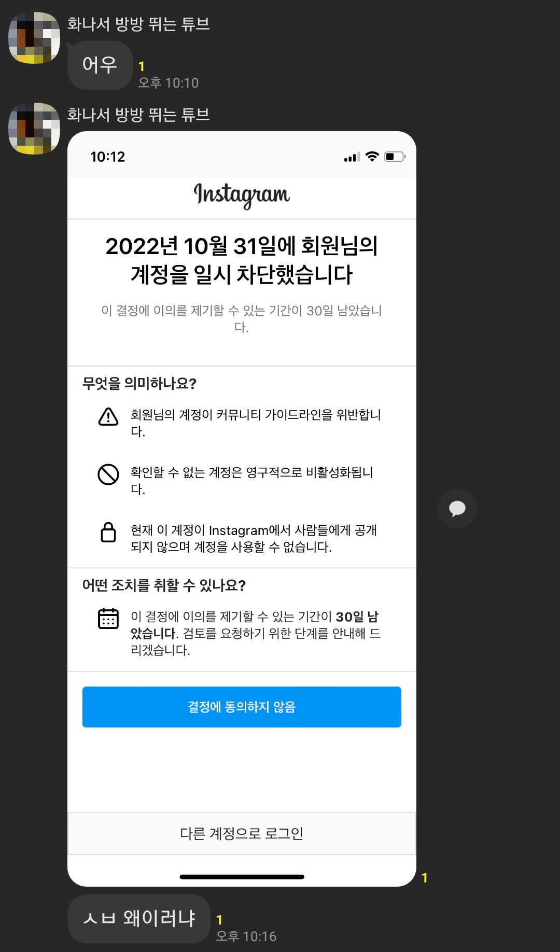Viewport: 560px width, 952px height.
Task: Click the Wi-Fi status icon
Action: click(x=372, y=157)
